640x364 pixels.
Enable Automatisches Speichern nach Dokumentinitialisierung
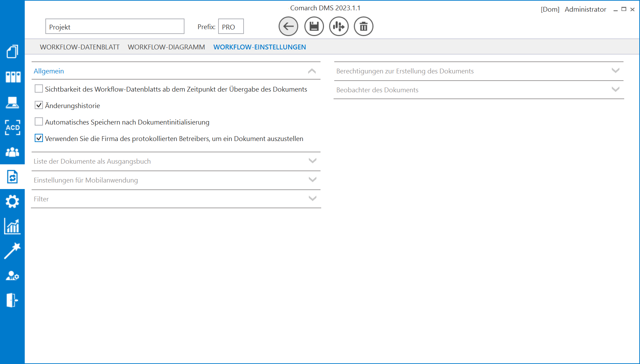(x=38, y=121)
